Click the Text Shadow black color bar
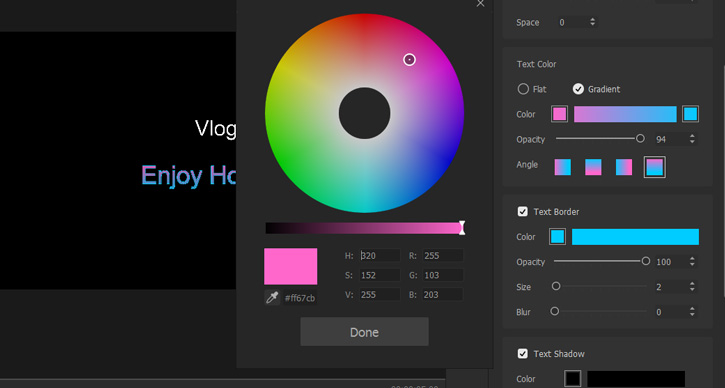Screen dimensions: 725x388 pos(636,379)
